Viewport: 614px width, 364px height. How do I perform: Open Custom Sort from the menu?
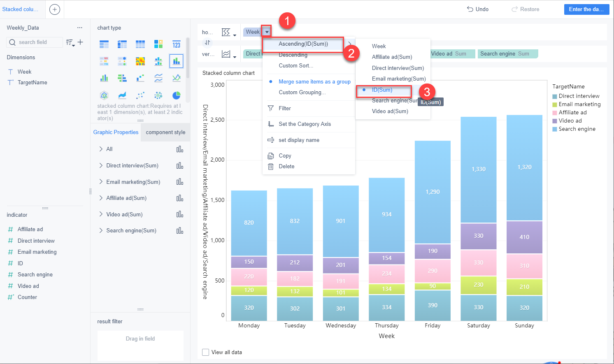296,65
